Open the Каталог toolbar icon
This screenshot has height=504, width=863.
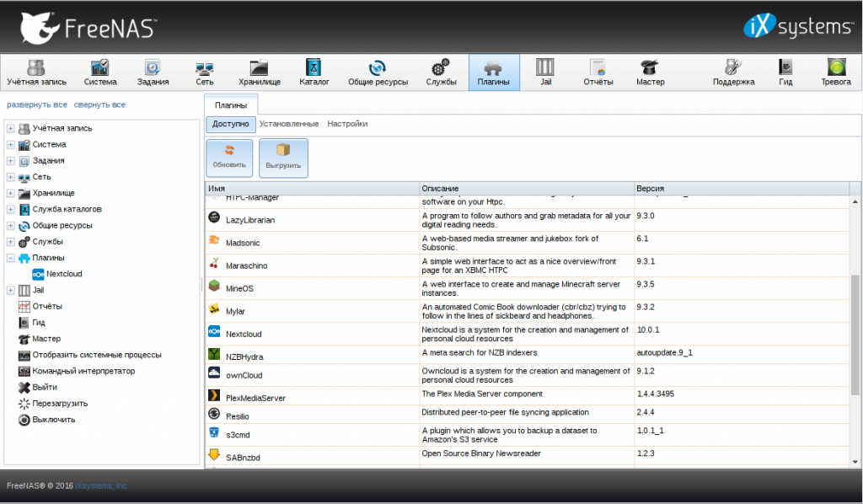[314, 72]
